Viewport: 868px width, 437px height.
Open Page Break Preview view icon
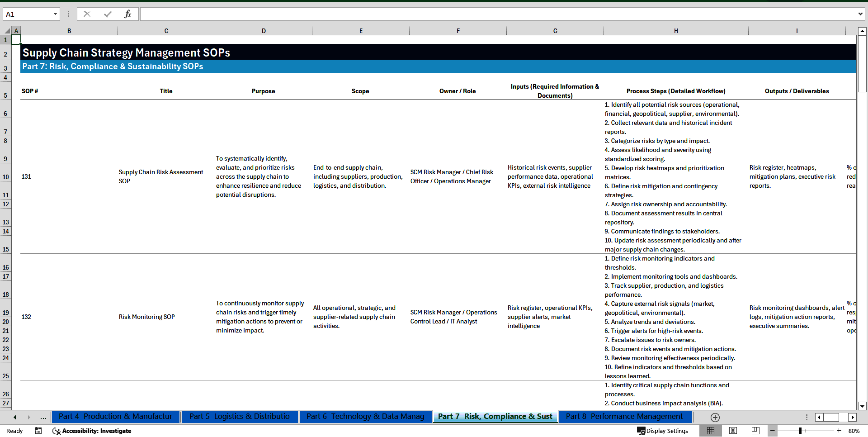pos(755,431)
